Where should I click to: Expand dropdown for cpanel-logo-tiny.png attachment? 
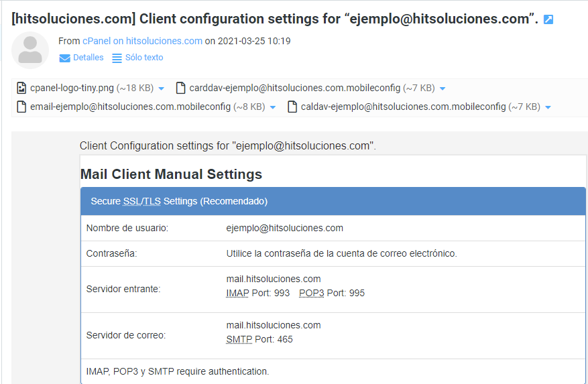162,88
